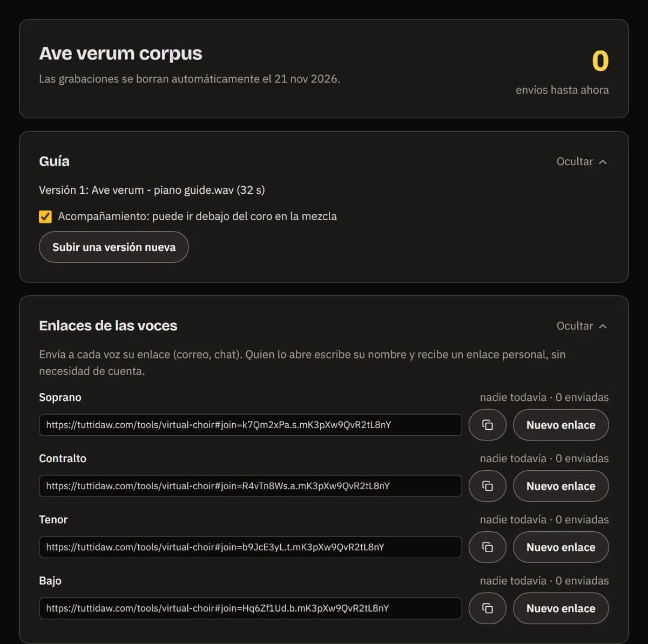This screenshot has height=644, width=648.
Task: Generate a Nuevo enlace for Bajo
Action: pyautogui.click(x=561, y=608)
